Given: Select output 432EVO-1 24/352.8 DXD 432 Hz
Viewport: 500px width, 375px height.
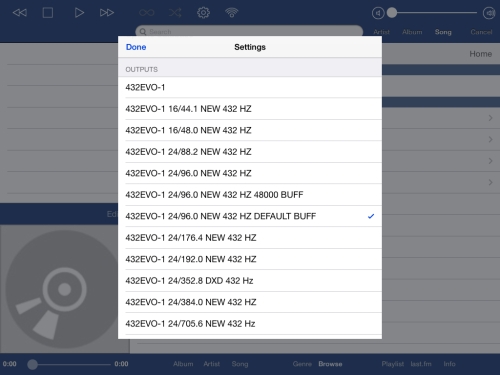Looking at the screenshot, I should point(250,281).
